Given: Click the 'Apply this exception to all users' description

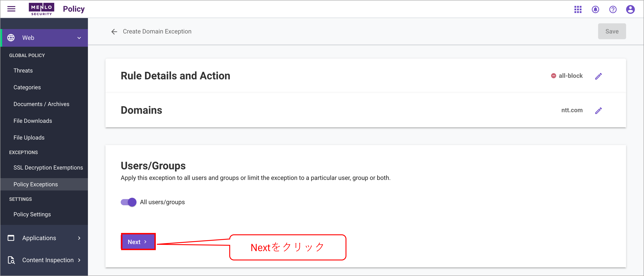Looking at the screenshot, I should coord(255,178).
